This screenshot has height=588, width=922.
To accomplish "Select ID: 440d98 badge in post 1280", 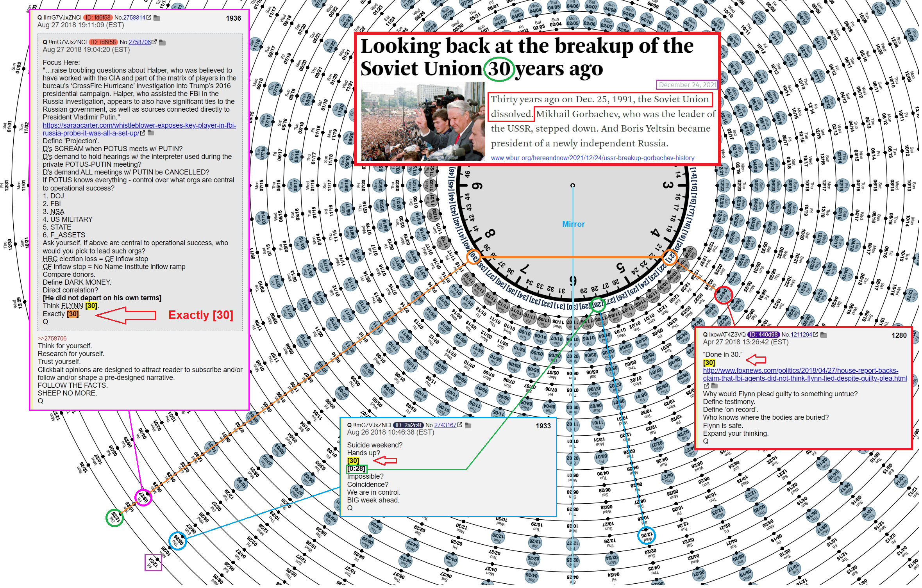I will tap(763, 335).
